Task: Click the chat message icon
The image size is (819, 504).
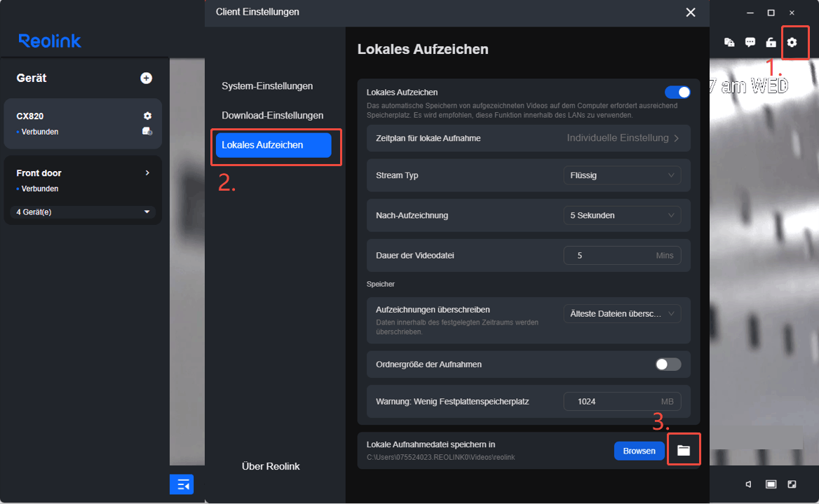Action: [750, 42]
